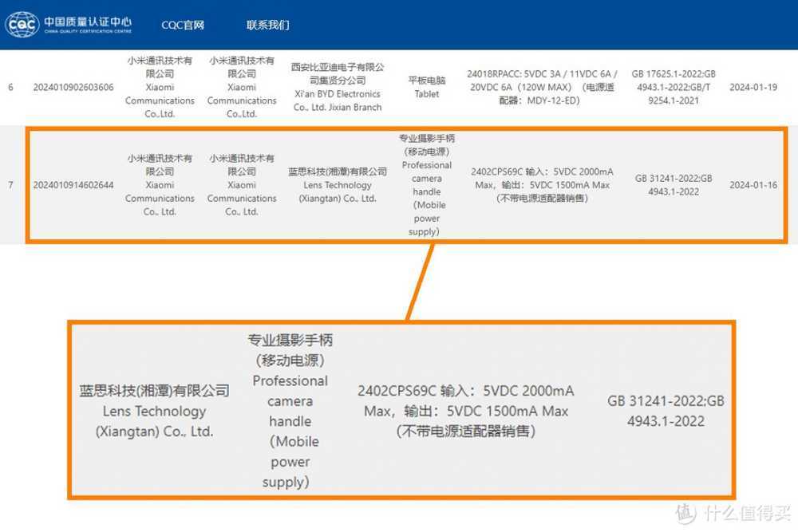Open the 联系我们 menu item
The image size is (798, 532).
coord(267,25)
